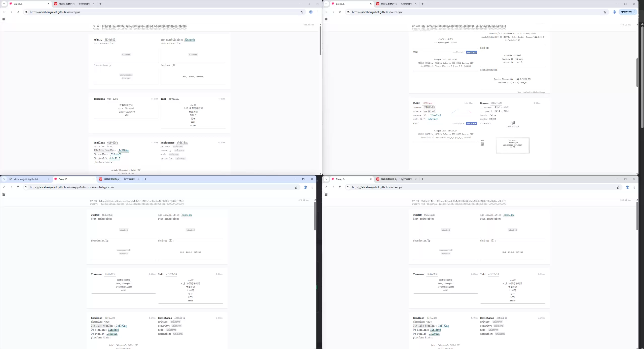The height and width of the screenshot is (349, 644).
Task: Click the Screen section hash b0777529
Action: pyautogui.click(x=496, y=103)
